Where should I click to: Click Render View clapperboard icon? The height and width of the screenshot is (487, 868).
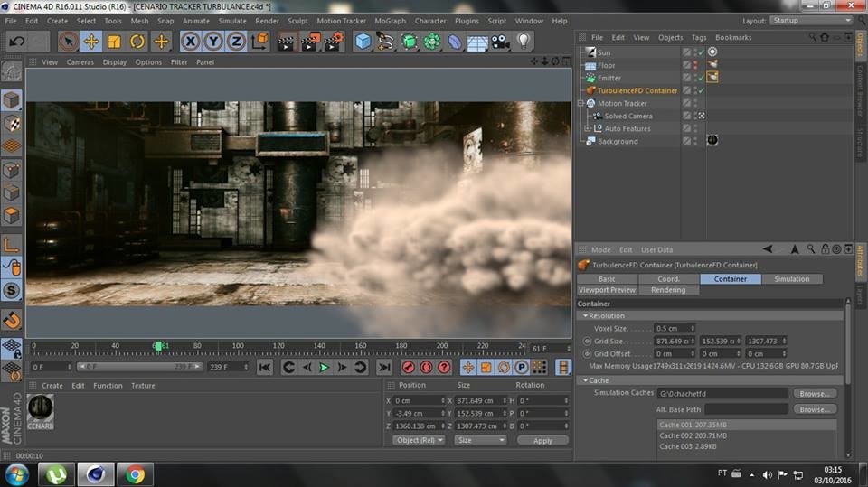pyautogui.click(x=287, y=42)
